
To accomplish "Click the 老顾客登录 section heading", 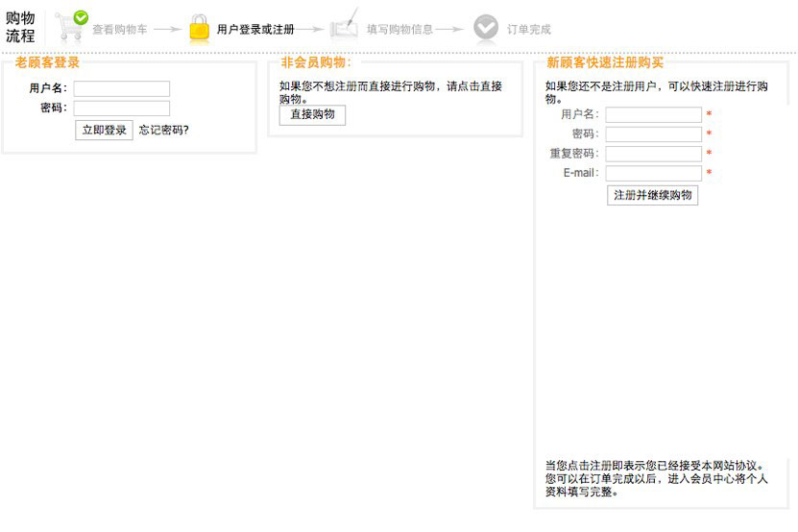I will pos(47,62).
